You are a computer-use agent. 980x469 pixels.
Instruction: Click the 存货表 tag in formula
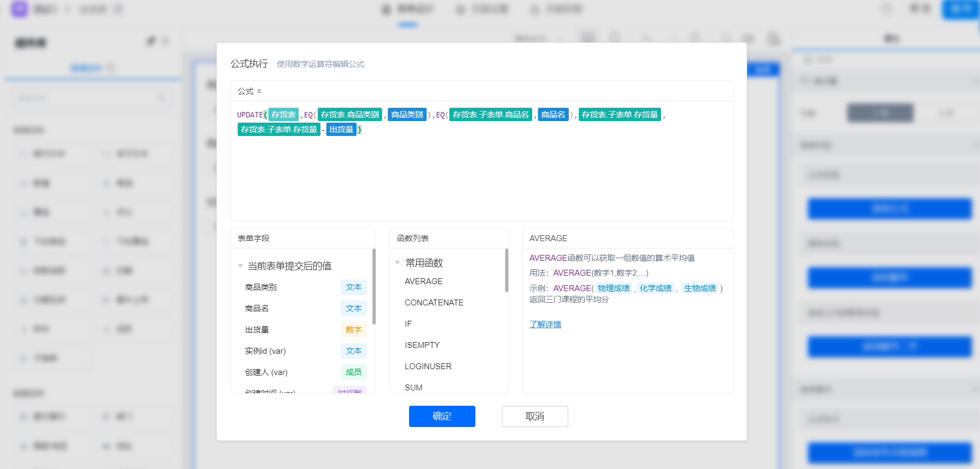pos(283,115)
